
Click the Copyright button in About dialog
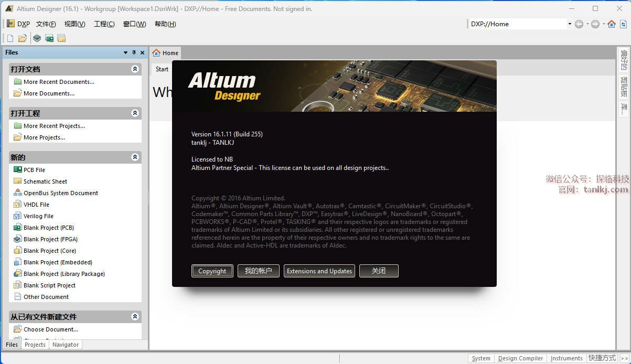[212, 271]
